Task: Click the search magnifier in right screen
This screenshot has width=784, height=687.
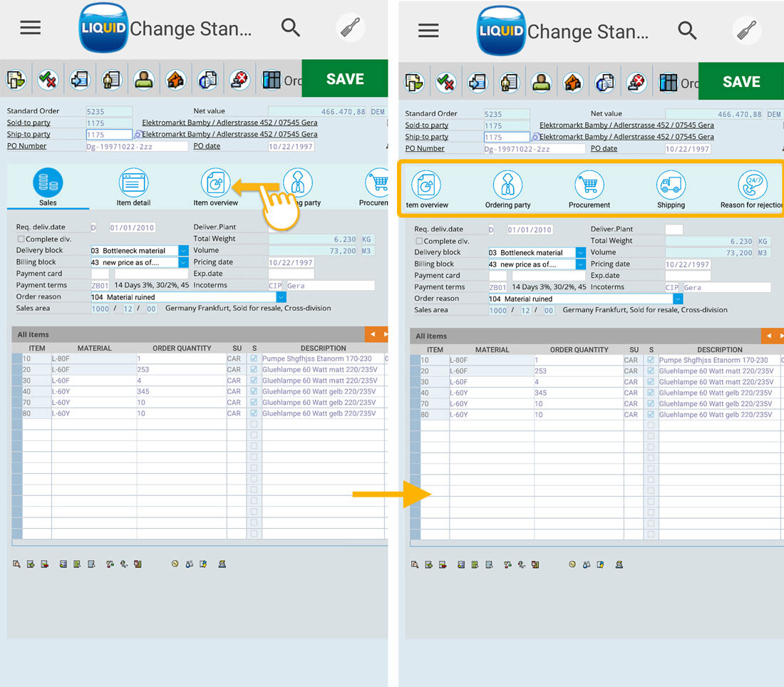Action: tap(687, 30)
